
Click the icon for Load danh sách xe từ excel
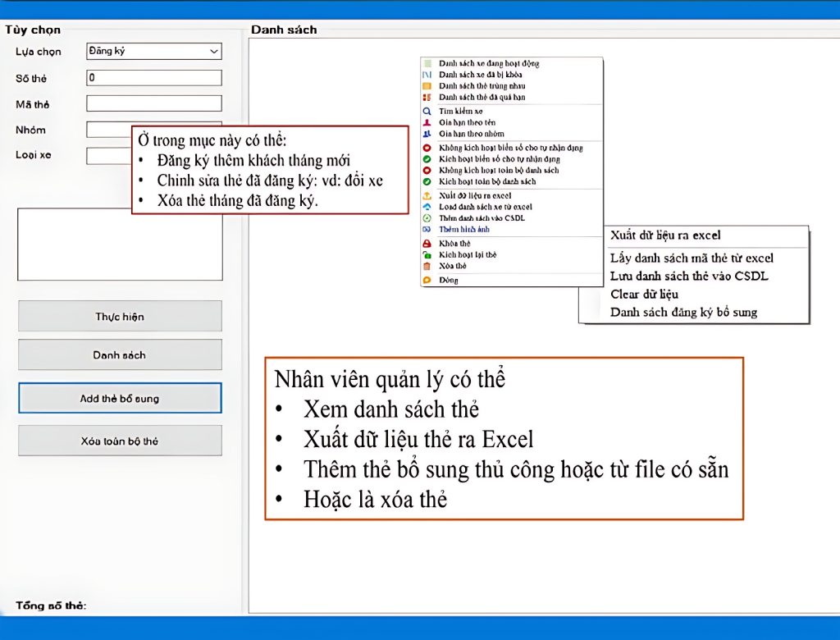427,208
